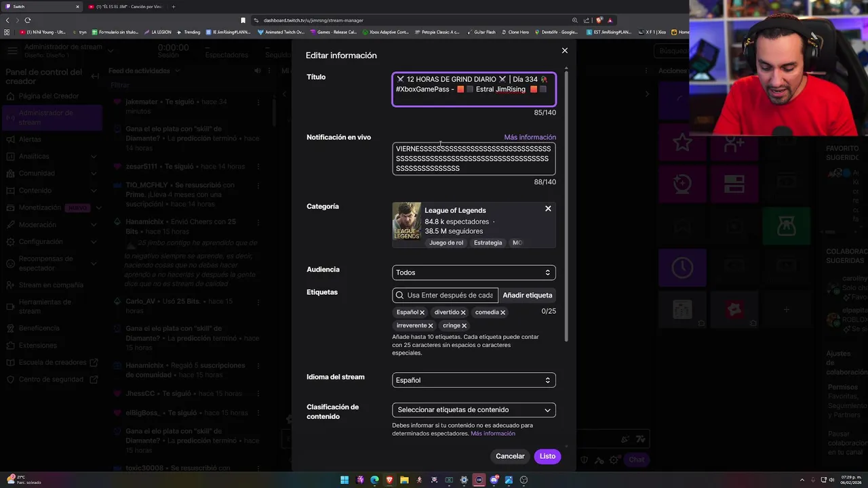Open Discord from the taskbar
The height and width of the screenshot is (488, 868).
click(x=494, y=480)
